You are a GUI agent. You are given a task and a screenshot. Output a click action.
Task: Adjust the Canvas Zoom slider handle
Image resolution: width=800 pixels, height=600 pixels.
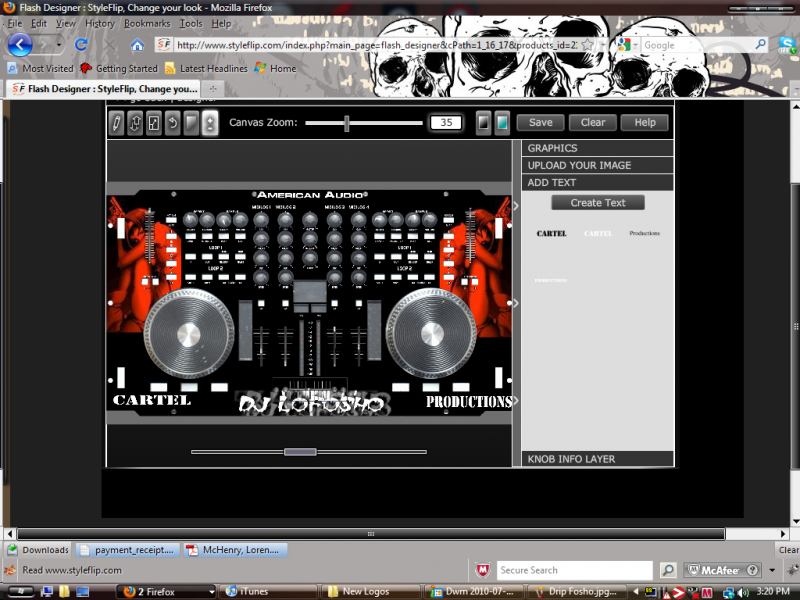(x=347, y=123)
